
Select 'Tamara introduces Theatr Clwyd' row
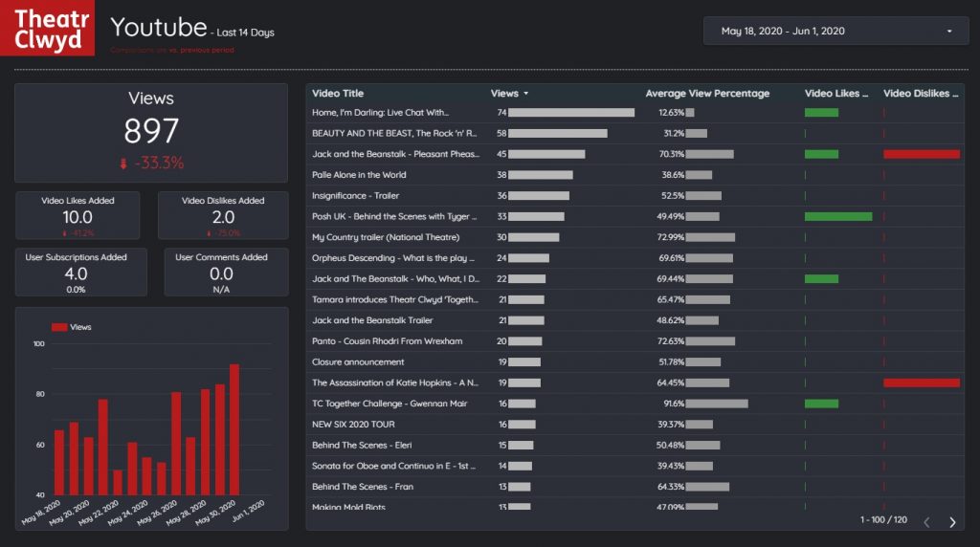click(635, 299)
